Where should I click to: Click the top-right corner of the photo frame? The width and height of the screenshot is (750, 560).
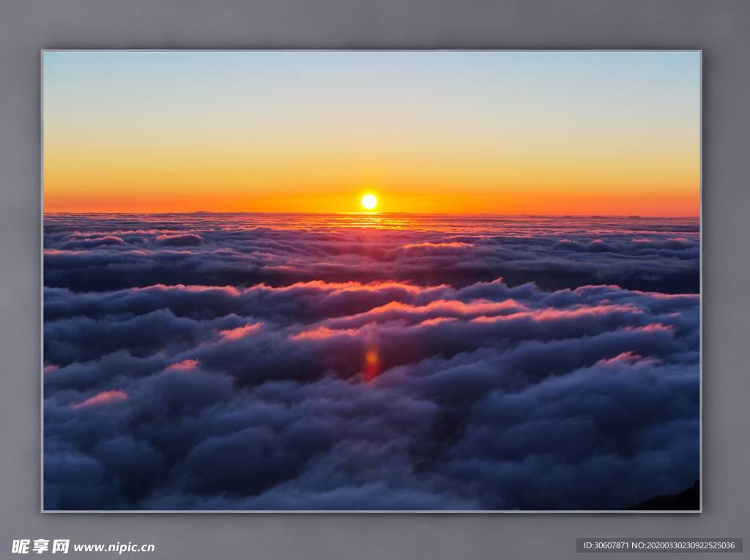tap(700, 51)
